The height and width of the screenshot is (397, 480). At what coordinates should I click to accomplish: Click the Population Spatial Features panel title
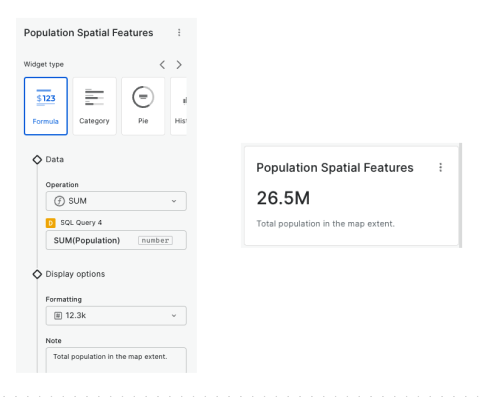[x=88, y=33]
